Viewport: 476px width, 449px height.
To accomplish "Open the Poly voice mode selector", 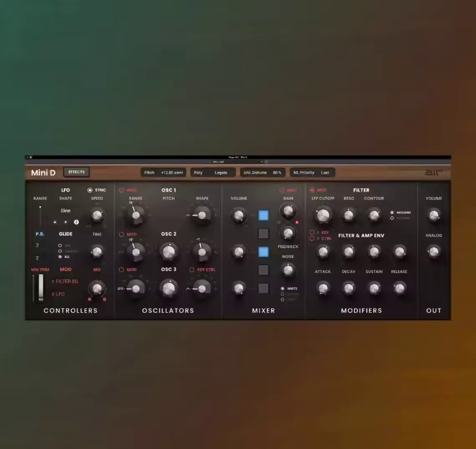I will (198, 172).
